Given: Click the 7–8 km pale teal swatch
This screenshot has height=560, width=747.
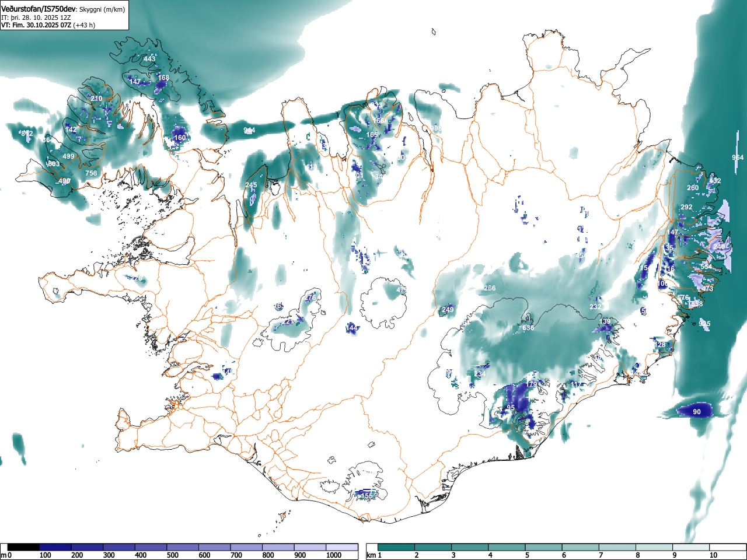Looking at the screenshot, I should click(618, 547).
